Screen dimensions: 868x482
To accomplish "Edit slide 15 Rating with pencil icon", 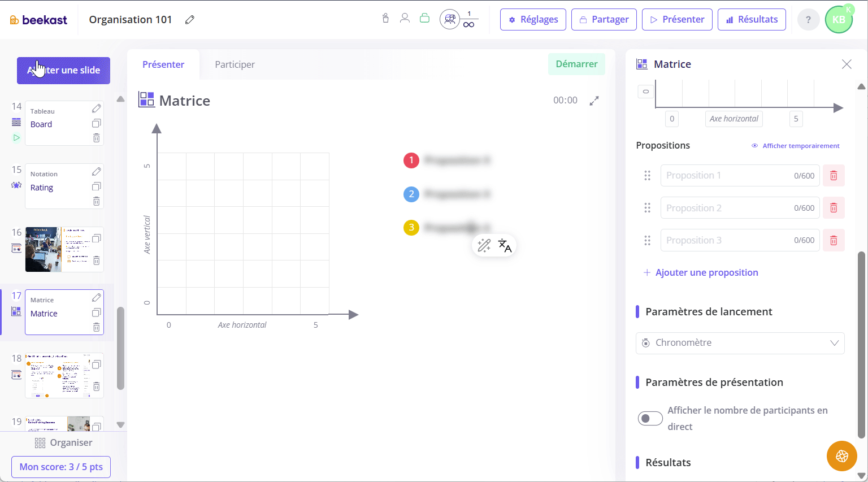I will point(97,171).
